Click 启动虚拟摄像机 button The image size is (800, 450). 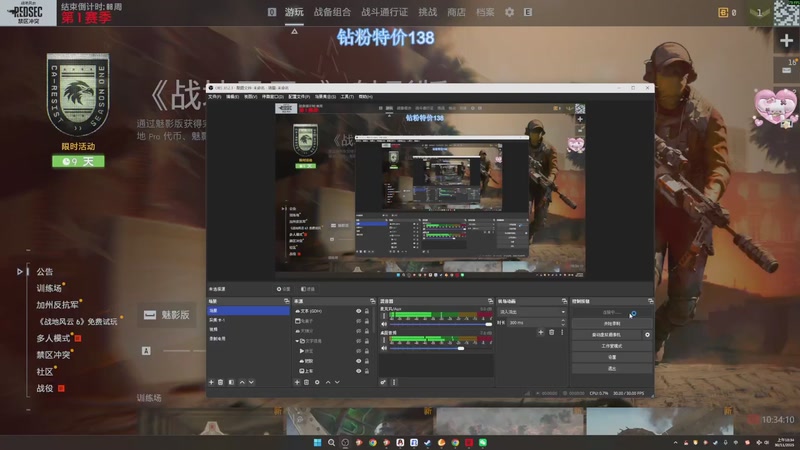click(x=607, y=335)
